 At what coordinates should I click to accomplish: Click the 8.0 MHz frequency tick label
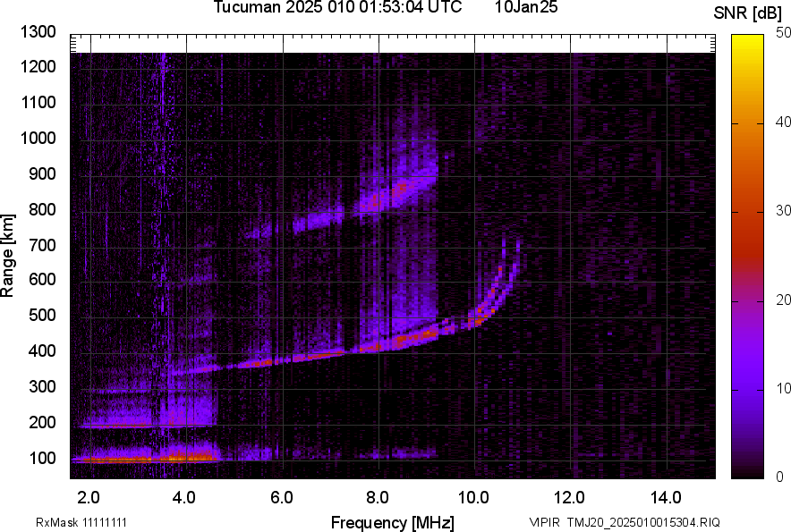tap(378, 496)
